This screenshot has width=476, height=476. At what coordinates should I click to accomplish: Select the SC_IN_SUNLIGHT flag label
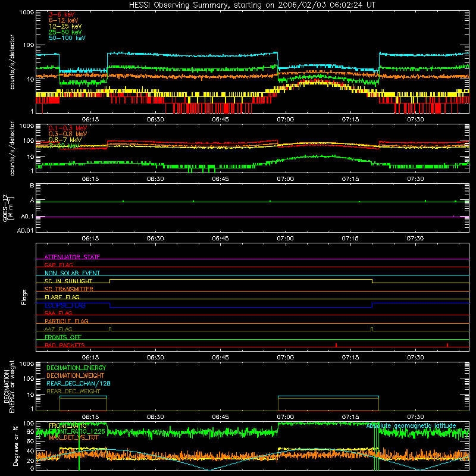[68, 281]
